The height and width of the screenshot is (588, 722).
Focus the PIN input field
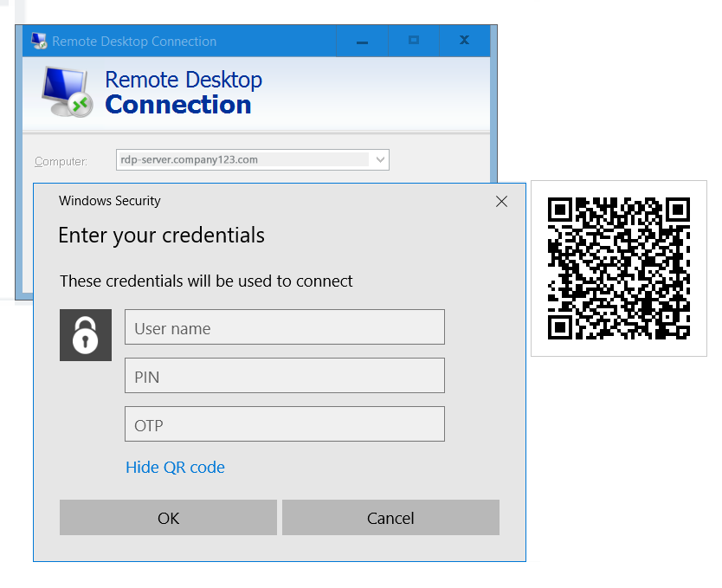tap(285, 375)
